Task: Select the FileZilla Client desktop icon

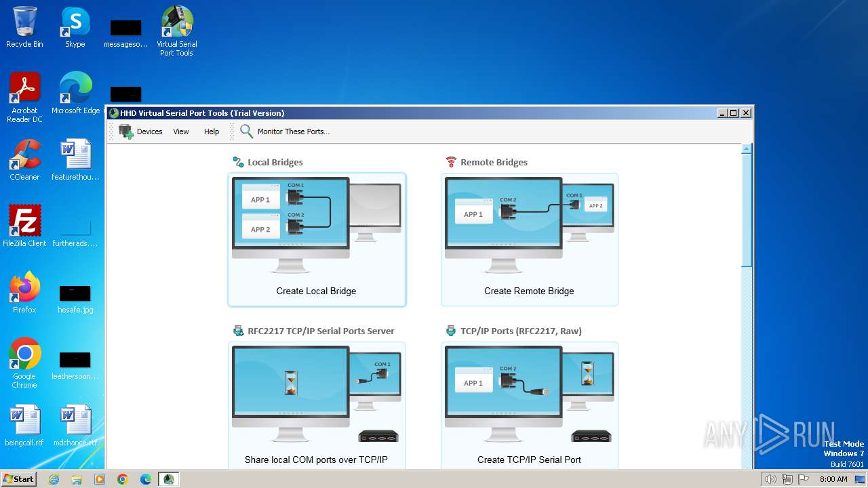Action: pyautogui.click(x=24, y=226)
